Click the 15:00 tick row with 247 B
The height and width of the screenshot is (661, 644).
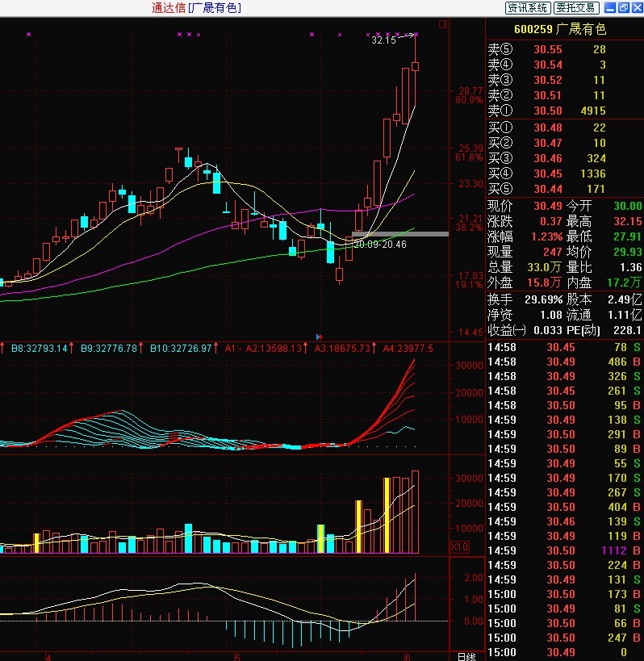(x=565, y=638)
